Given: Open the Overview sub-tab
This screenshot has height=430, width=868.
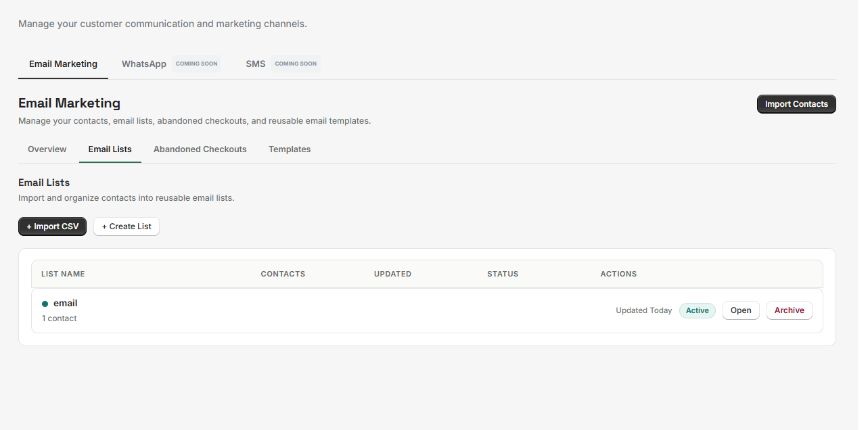Looking at the screenshot, I should 47,149.
